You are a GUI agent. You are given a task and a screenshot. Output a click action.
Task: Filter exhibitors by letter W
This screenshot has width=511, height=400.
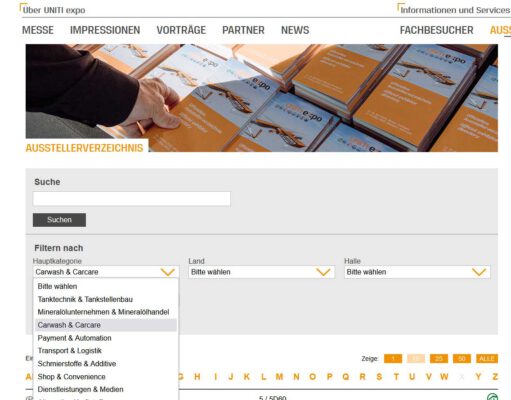pos(444,377)
